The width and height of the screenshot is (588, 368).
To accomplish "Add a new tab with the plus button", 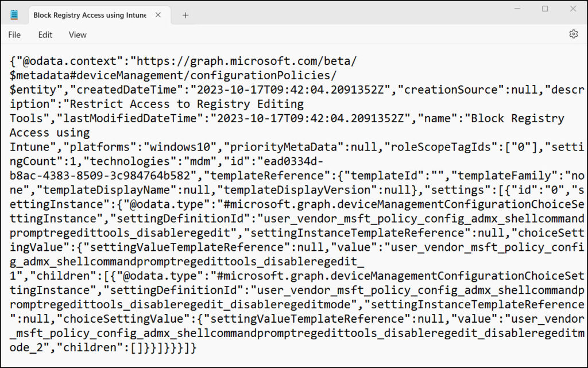I will [x=185, y=16].
